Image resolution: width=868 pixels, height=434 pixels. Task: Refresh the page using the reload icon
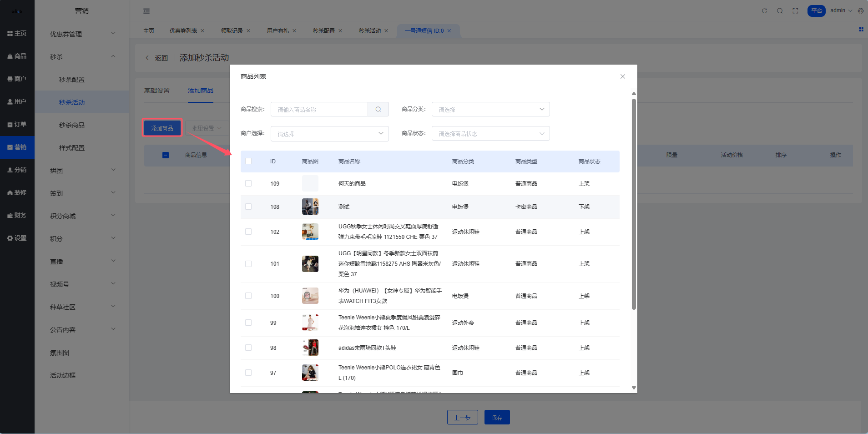point(764,10)
